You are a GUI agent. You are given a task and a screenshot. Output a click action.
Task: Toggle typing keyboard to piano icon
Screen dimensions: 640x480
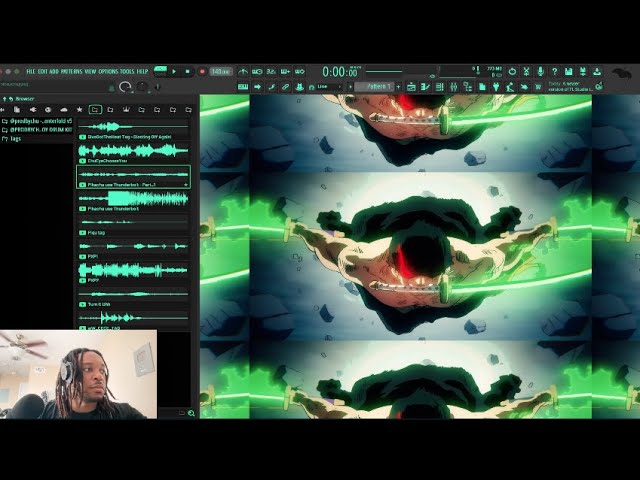pyautogui.click(x=243, y=87)
